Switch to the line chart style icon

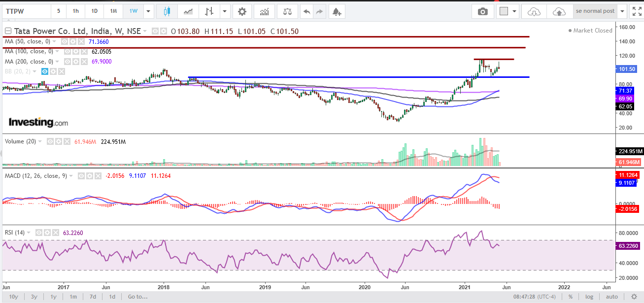(x=188, y=11)
